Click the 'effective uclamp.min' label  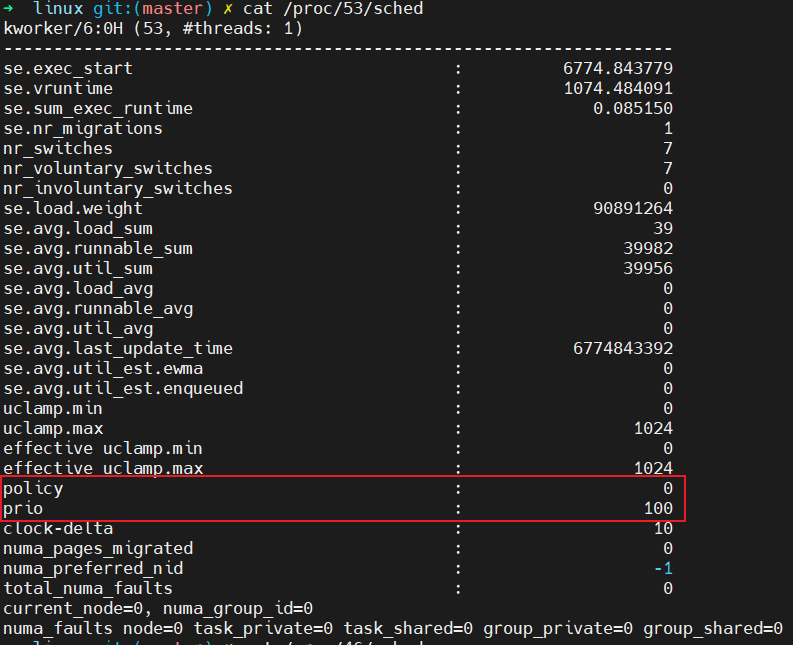pyautogui.click(x=103, y=449)
